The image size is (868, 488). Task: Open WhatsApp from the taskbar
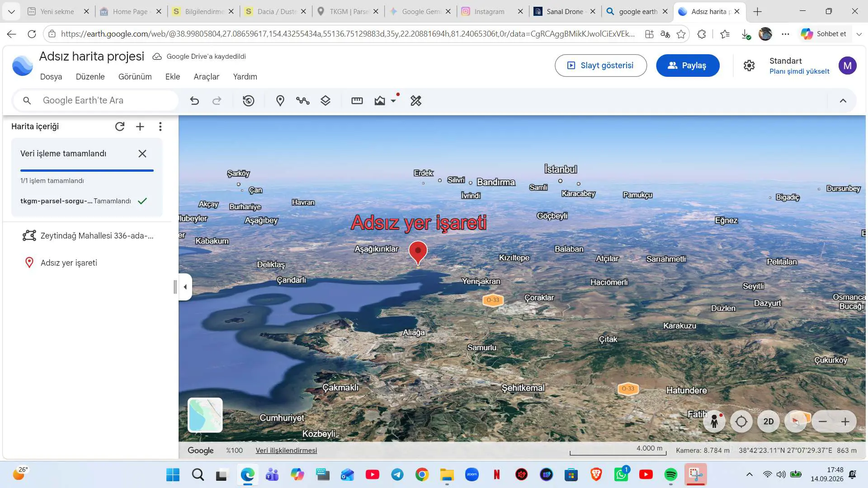coord(621,474)
